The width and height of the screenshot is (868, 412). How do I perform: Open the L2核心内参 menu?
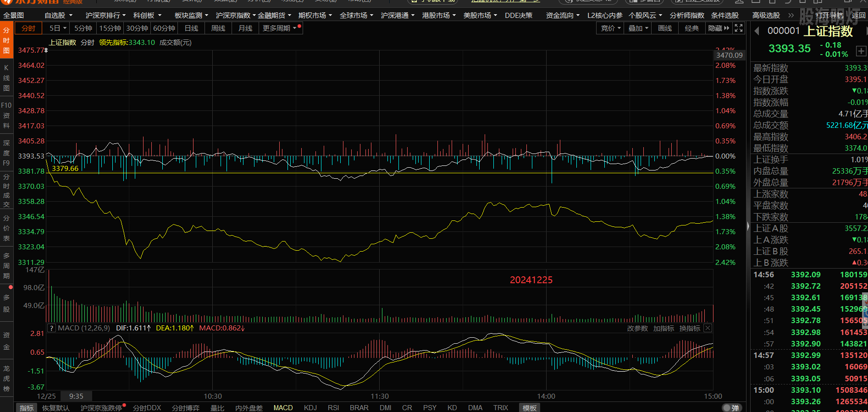point(605,15)
